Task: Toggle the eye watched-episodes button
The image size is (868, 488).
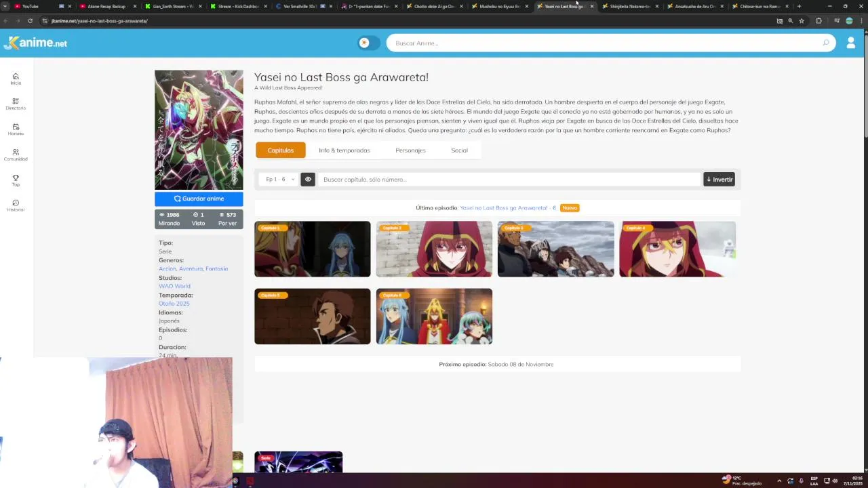Action: [x=308, y=180]
